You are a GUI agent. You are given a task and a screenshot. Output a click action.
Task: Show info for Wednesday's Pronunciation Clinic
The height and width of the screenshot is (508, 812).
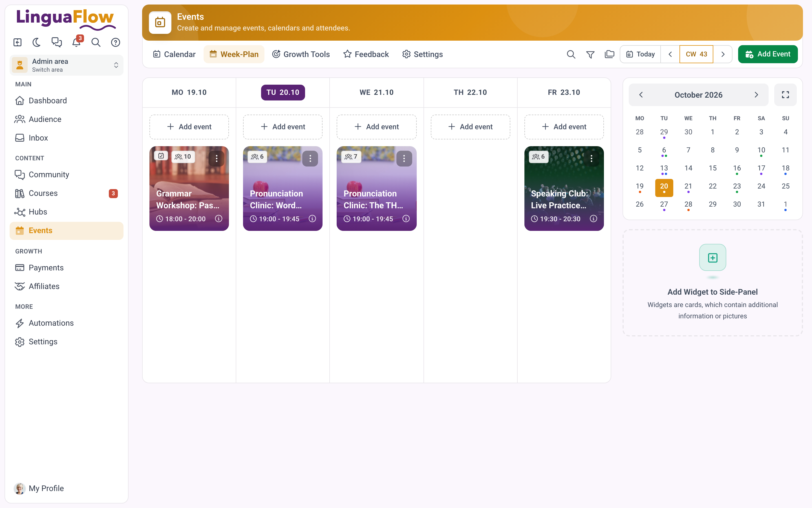tap(406, 219)
